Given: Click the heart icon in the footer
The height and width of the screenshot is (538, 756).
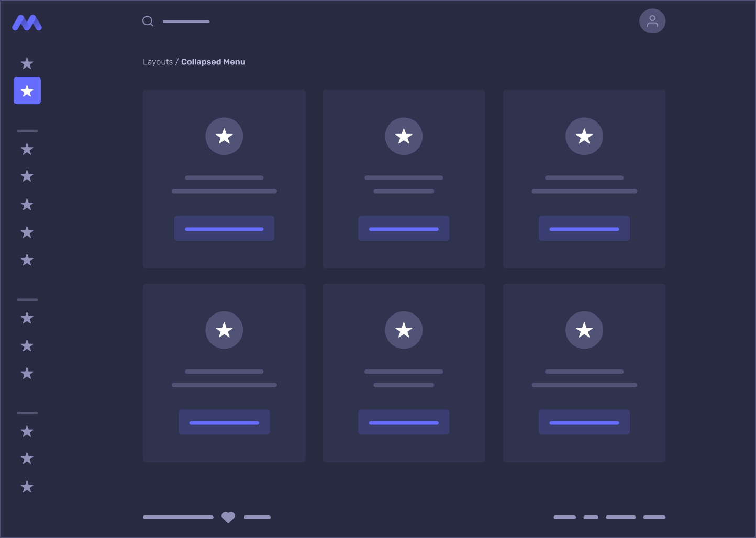Looking at the screenshot, I should 228,517.
